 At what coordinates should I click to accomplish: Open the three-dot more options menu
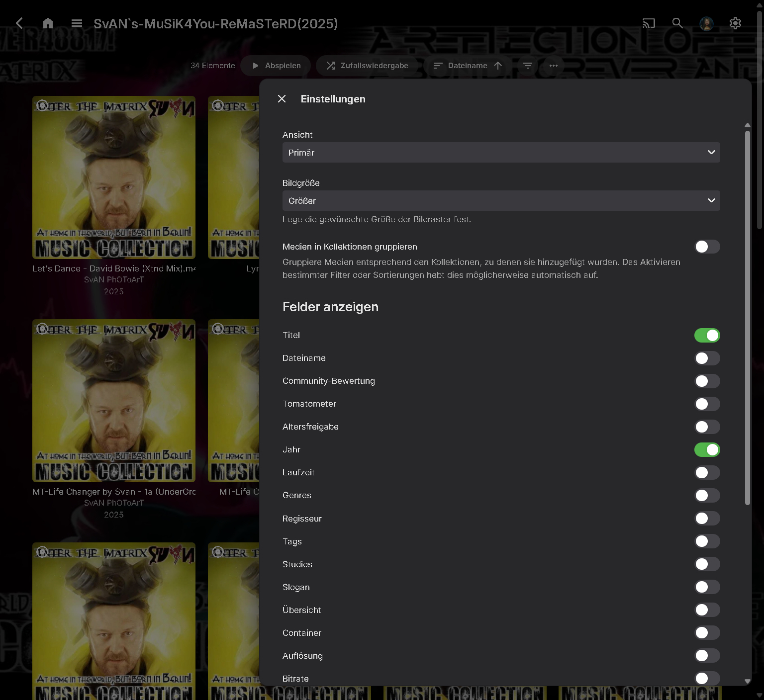(554, 66)
